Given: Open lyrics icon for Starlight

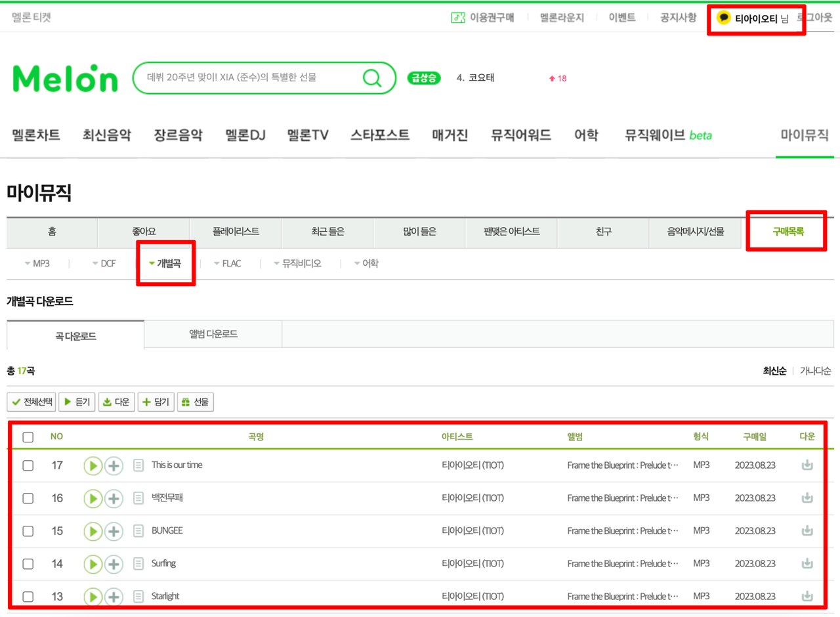Looking at the screenshot, I should [x=138, y=597].
